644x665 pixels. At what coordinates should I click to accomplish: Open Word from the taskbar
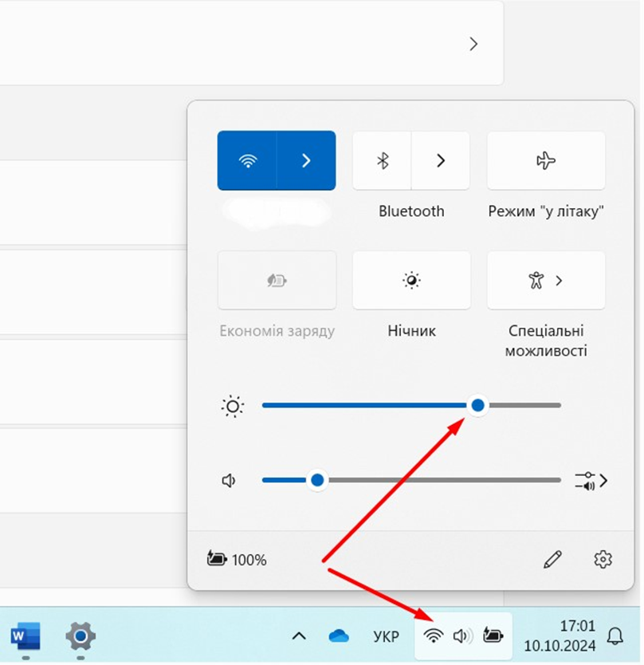click(26, 635)
